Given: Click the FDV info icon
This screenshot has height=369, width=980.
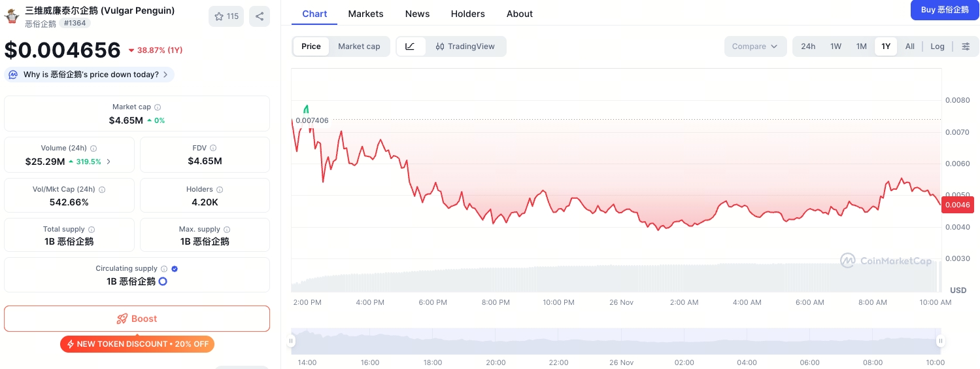Looking at the screenshot, I should 213,149.
